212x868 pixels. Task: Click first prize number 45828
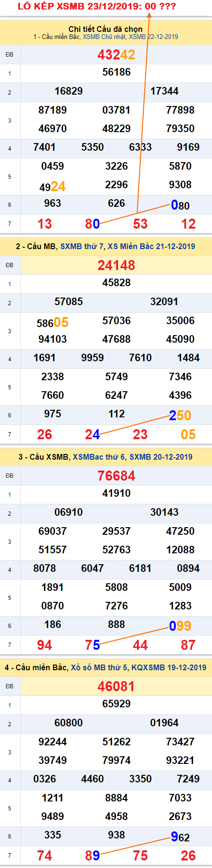coord(117,283)
